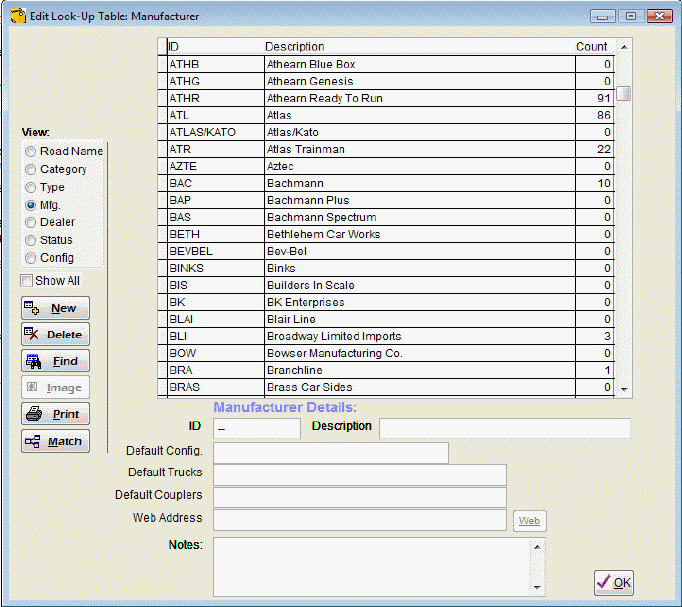Screen dimensions: 682x607
Task: Click the disabled Image button
Action: pyautogui.click(x=55, y=387)
